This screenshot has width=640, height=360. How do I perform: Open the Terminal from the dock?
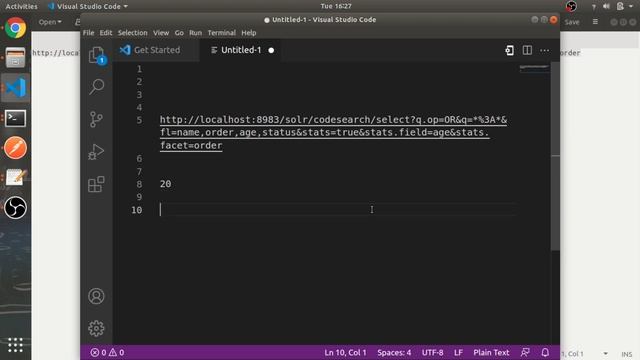[16, 118]
